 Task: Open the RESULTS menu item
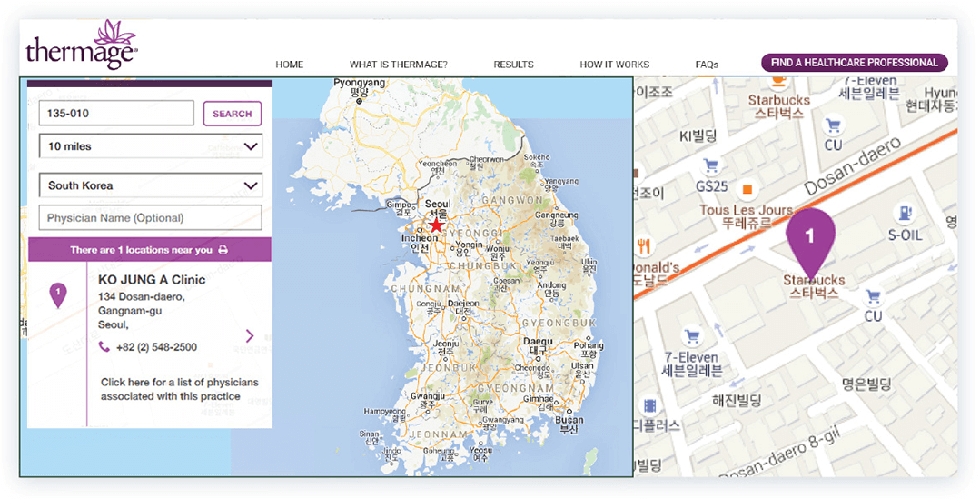513,65
